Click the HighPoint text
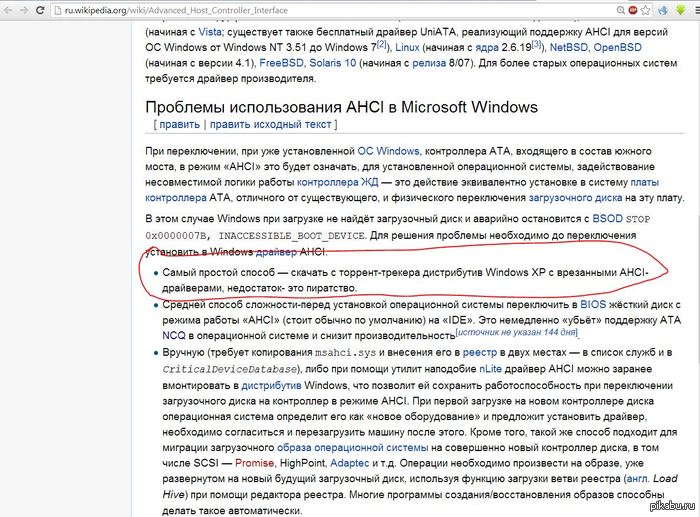This screenshot has width=700, height=517. click(303, 463)
